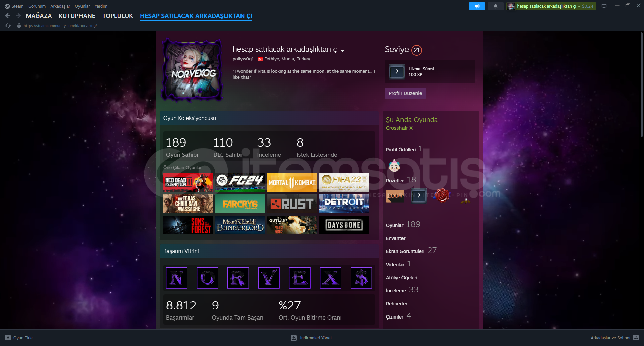Click the Steam logo menu icon
The width and height of the screenshot is (644, 346).
[7, 6]
